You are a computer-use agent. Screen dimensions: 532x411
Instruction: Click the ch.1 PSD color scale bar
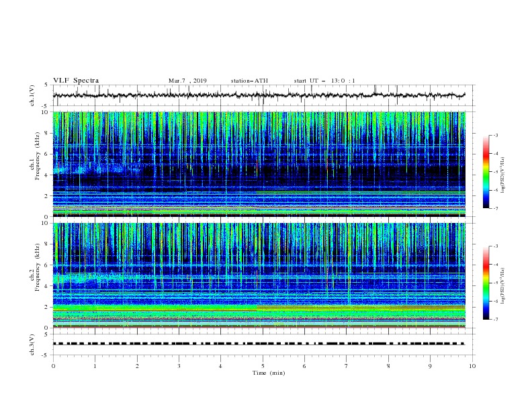(x=486, y=172)
